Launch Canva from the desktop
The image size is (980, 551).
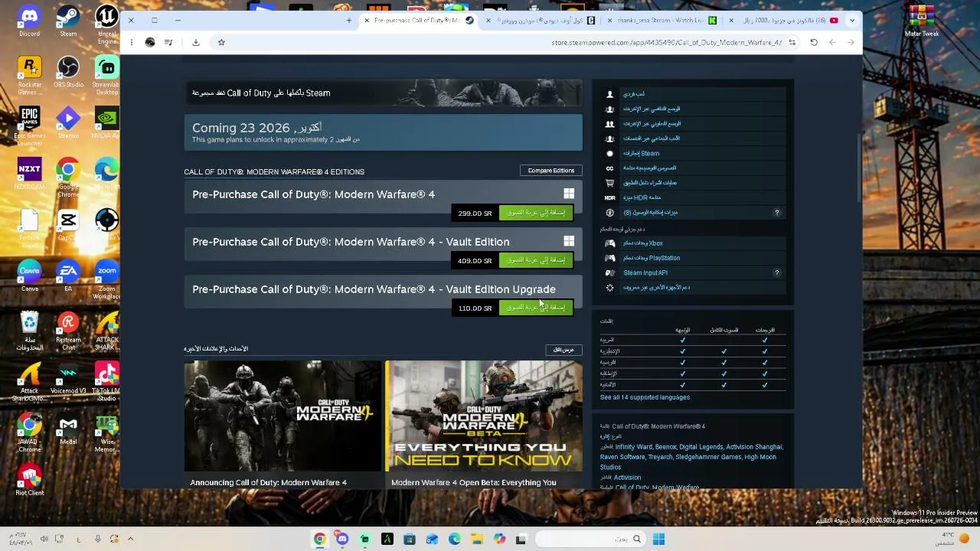coord(29,275)
